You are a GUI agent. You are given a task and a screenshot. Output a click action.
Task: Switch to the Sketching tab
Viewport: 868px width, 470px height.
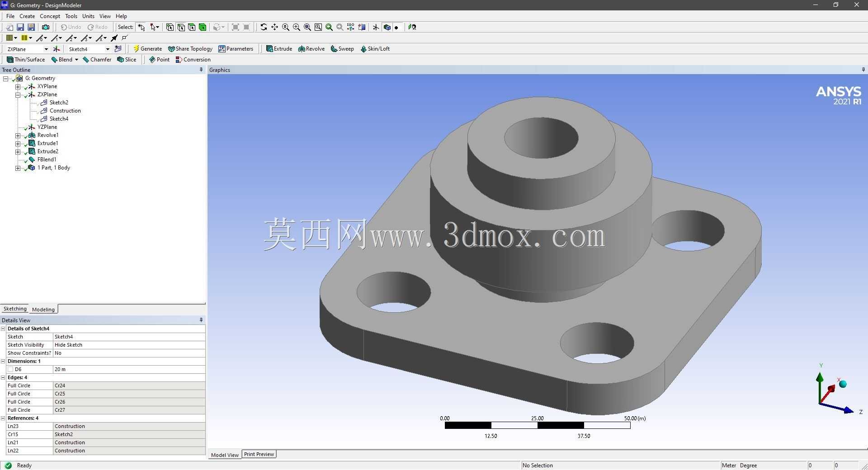pyautogui.click(x=15, y=309)
